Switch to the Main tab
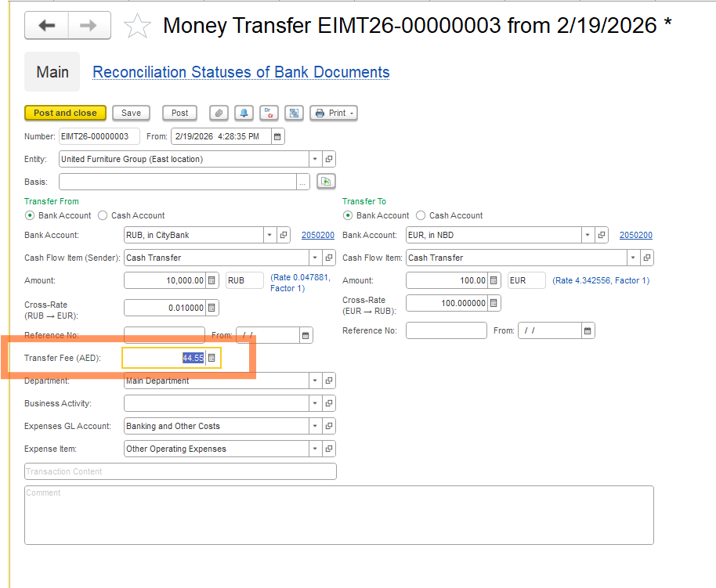This screenshot has width=716, height=588. [x=52, y=72]
